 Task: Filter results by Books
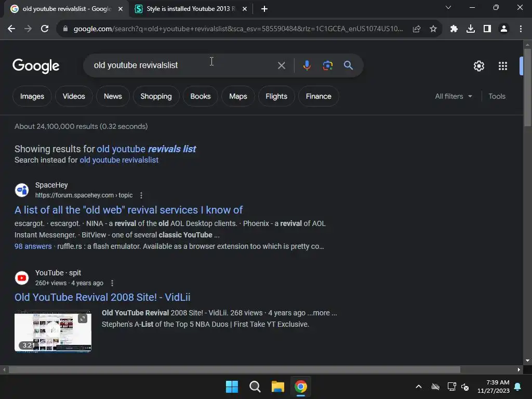coord(201,96)
